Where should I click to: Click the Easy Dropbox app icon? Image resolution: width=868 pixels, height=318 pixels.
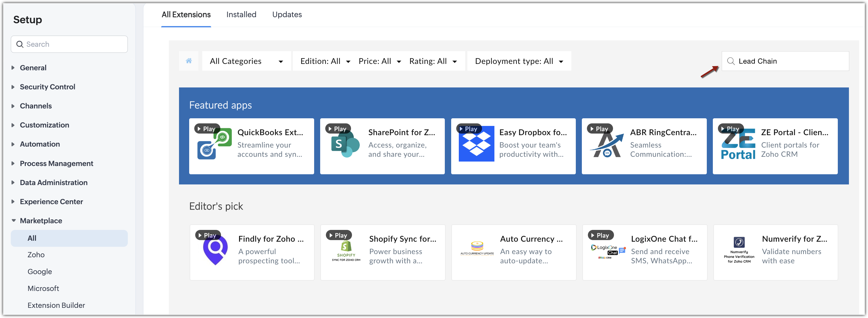pyautogui.click(x=476, y=145)
